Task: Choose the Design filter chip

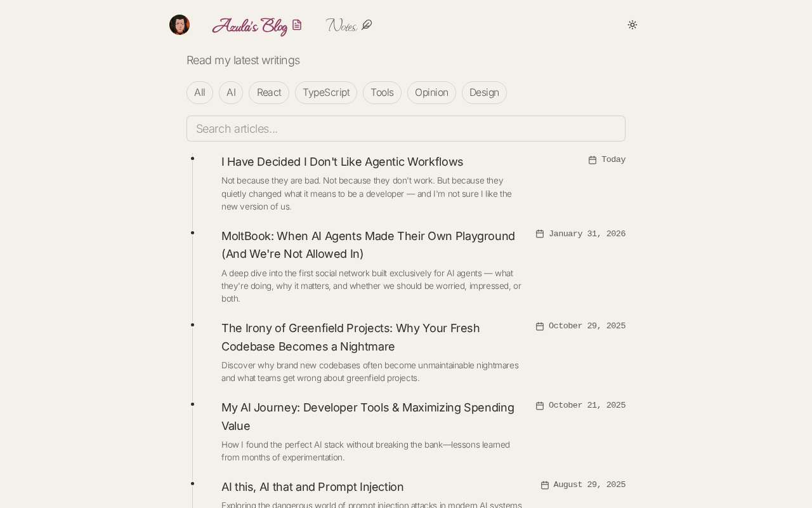Action: tap(484, 93)
